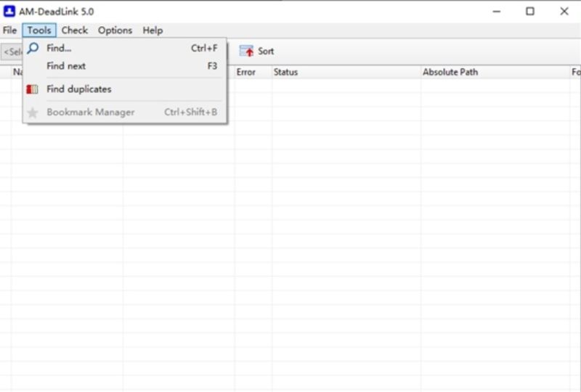Choose Find duplicates menu entry

pos(125,89)
